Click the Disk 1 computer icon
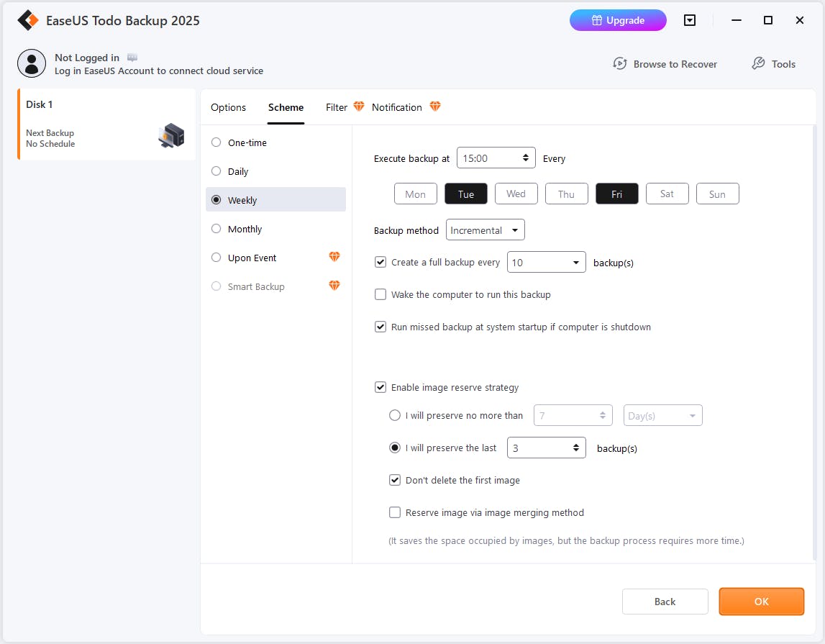This screenshot has width=825, height=644. pos(171,135)
